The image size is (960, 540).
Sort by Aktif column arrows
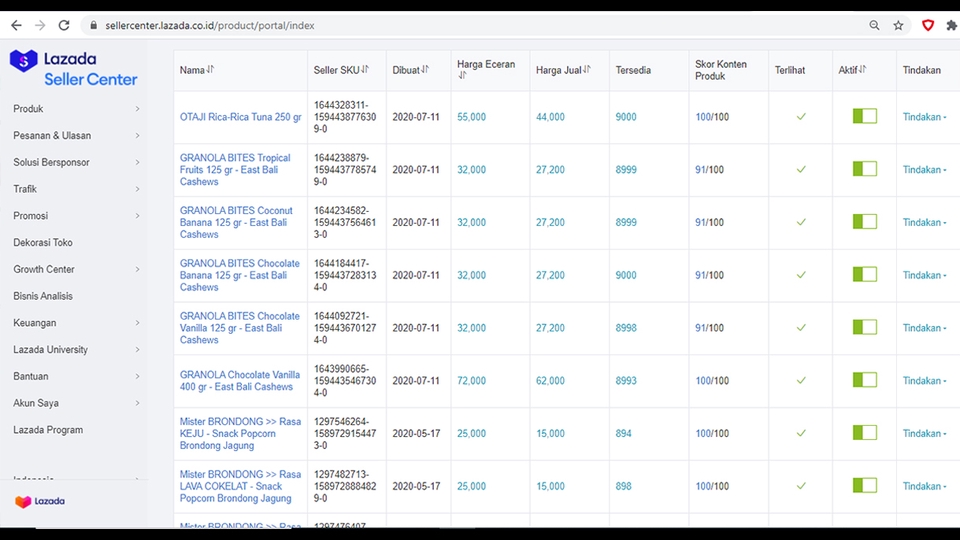pos(862,69)
